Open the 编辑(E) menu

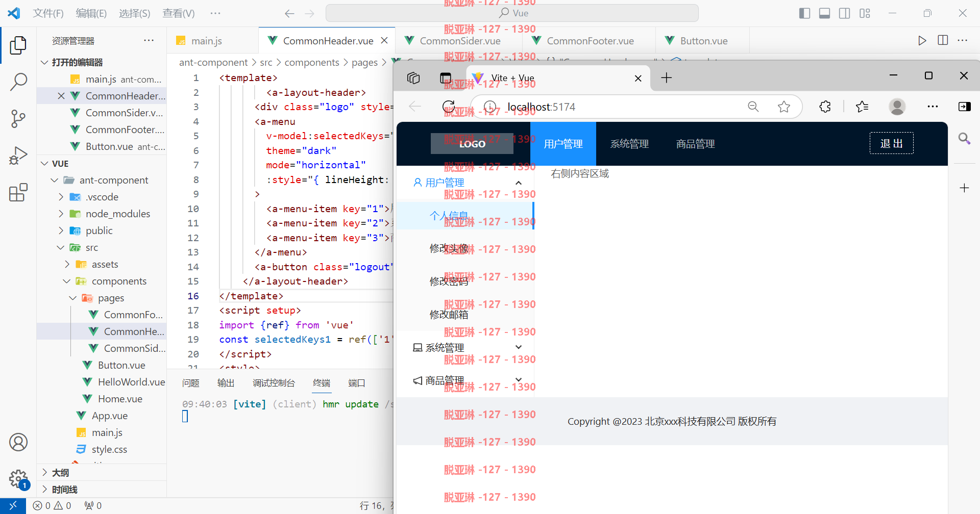click(x=91, y=13)
